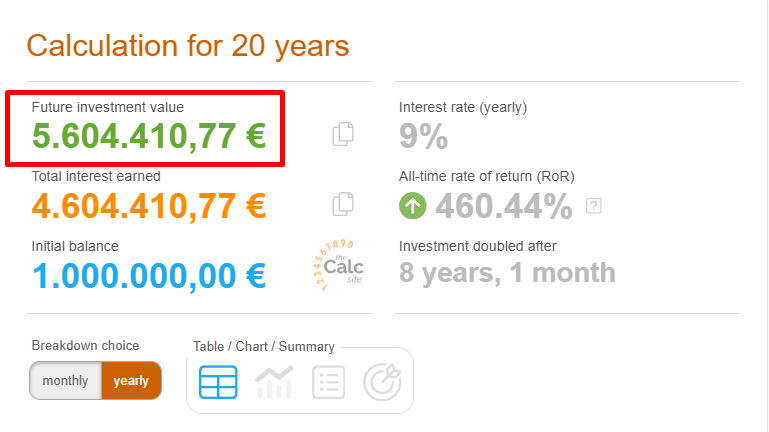
Task: Open the rate of return help icon
Action: pyautogui.click(x=593, y=206)
